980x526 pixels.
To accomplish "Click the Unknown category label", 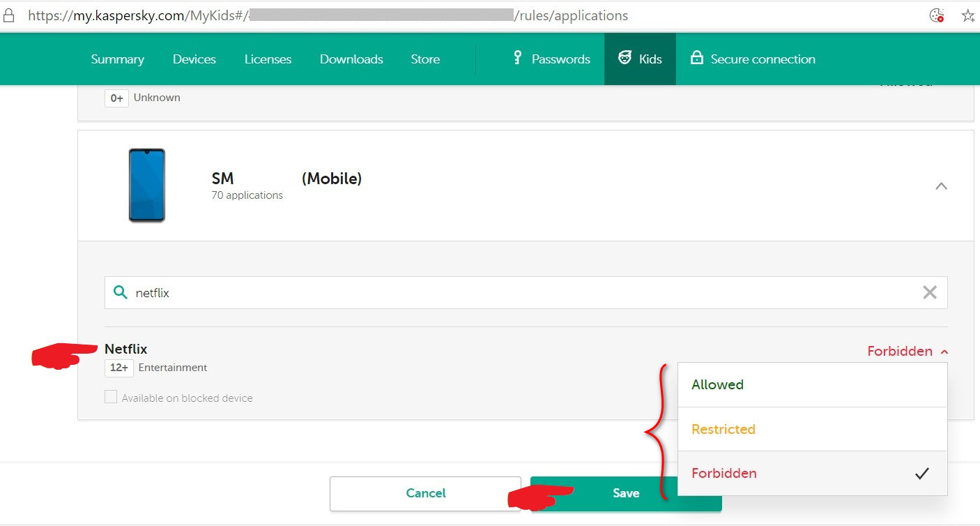I will pyautogui.click(x=157, y=98).
